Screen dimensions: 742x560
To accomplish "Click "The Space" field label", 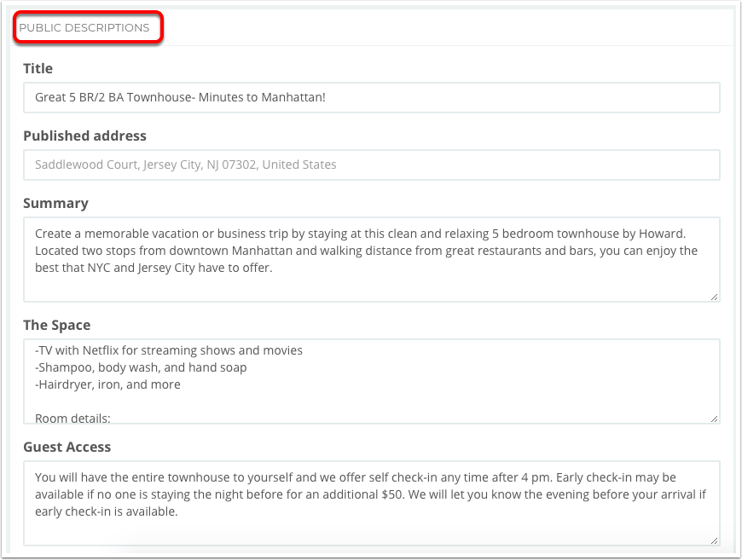I will coord(57,325).
